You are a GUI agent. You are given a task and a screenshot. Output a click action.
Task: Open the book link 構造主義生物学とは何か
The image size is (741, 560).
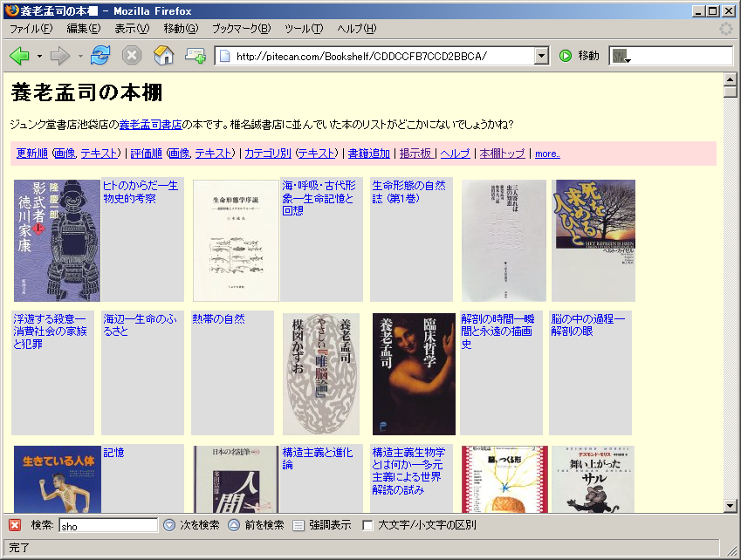tap(408, 471)
